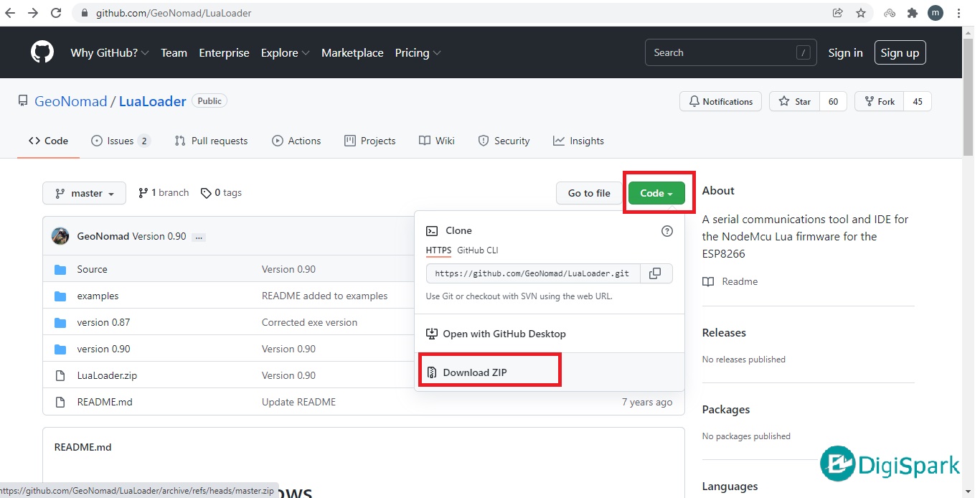
Task: Click the browser reload icon
Action: point(56,13)
